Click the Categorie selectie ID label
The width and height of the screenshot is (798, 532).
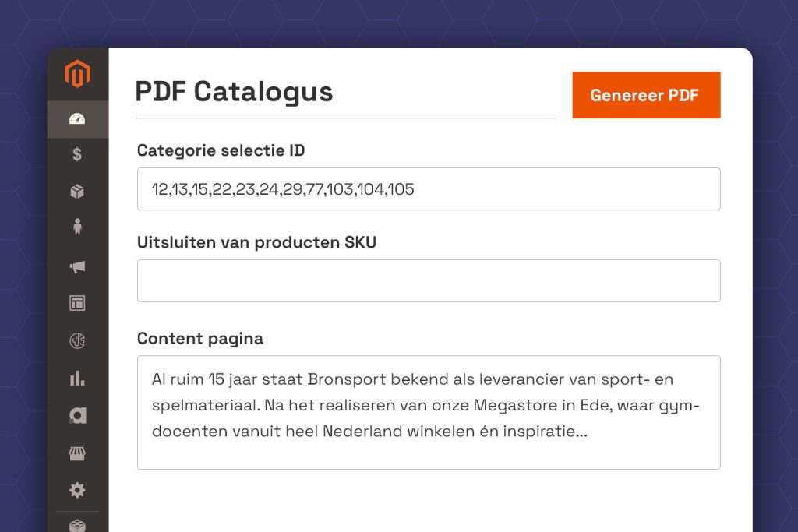[x=221, y=150]
